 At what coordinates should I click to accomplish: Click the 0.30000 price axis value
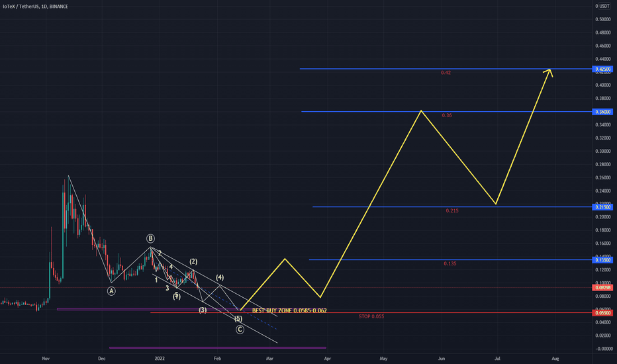[x=603, y=152]
